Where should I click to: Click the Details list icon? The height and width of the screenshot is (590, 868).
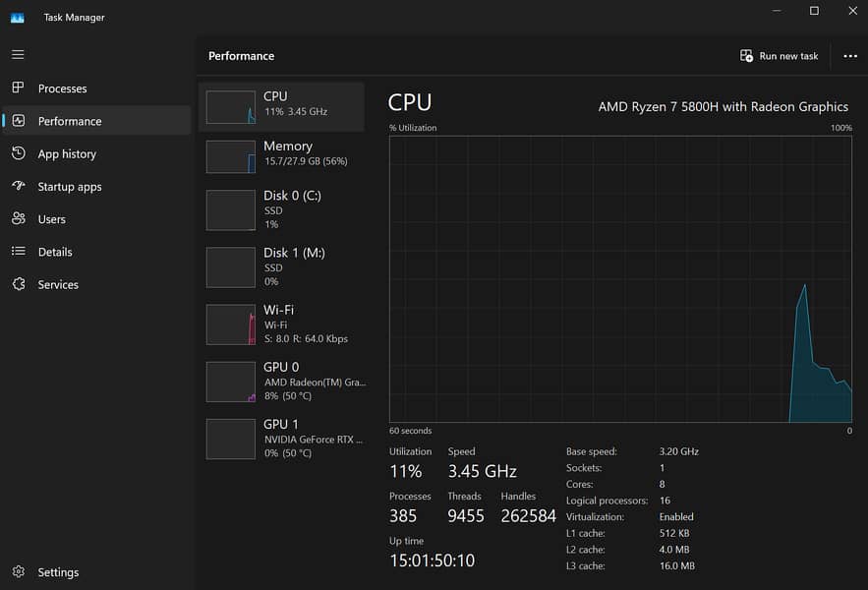[19, 252]
